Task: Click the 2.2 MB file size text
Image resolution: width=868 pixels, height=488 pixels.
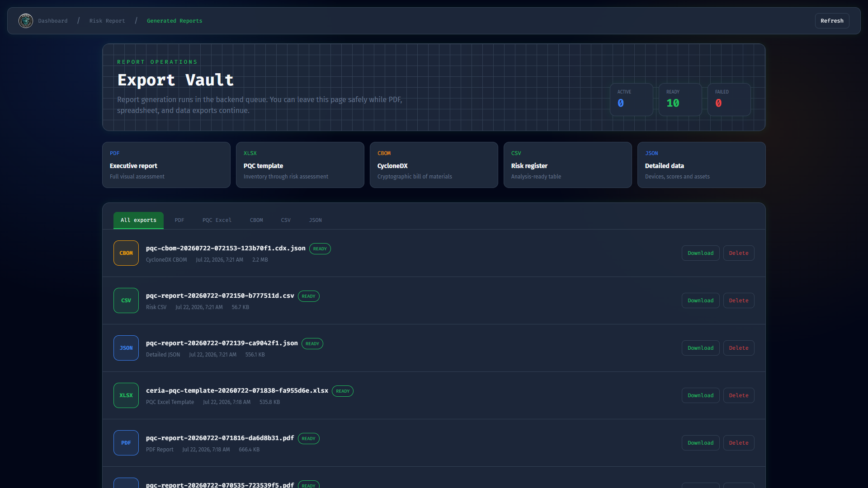Action: point(260,260)
